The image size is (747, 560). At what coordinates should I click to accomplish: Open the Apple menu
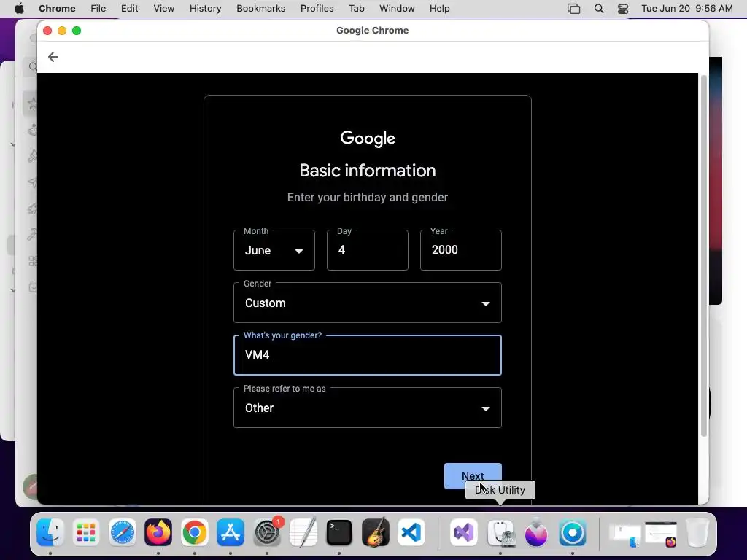[19, 9]
